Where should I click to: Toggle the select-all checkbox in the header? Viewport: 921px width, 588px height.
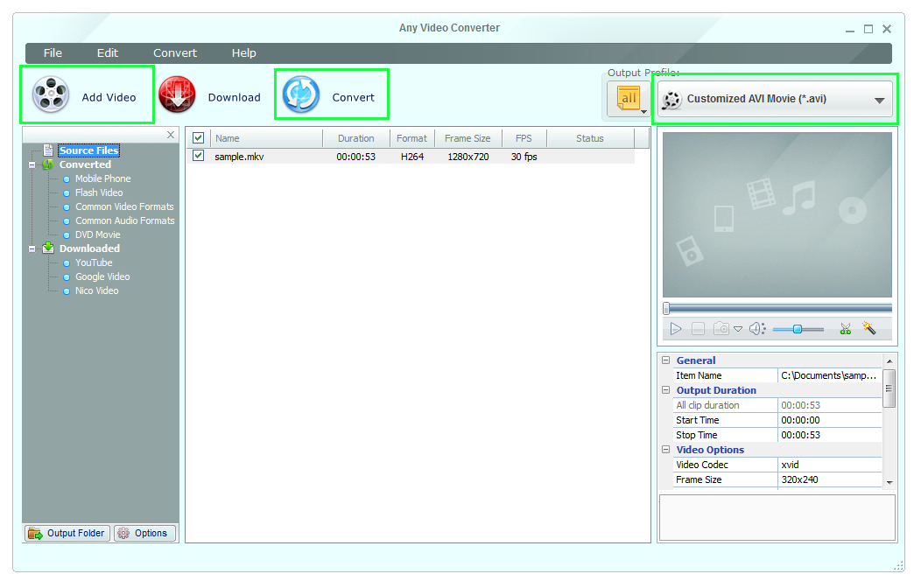click(x=199, y=137)
